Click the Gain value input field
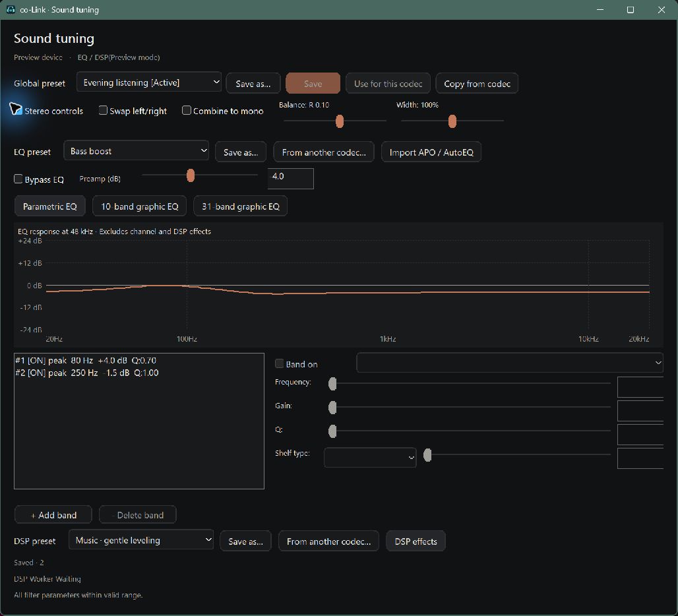 pos(640,411)
